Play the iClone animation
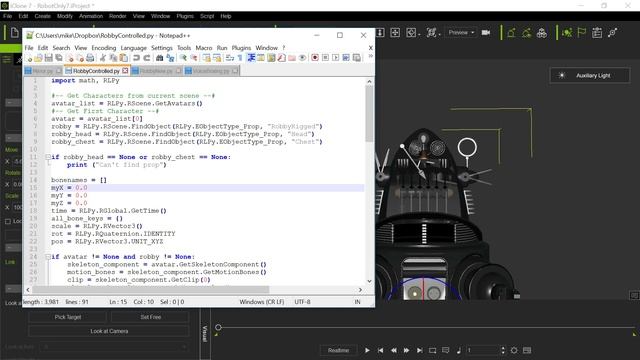Viewport: 640px width, 360px height. [x=367, y=350]
